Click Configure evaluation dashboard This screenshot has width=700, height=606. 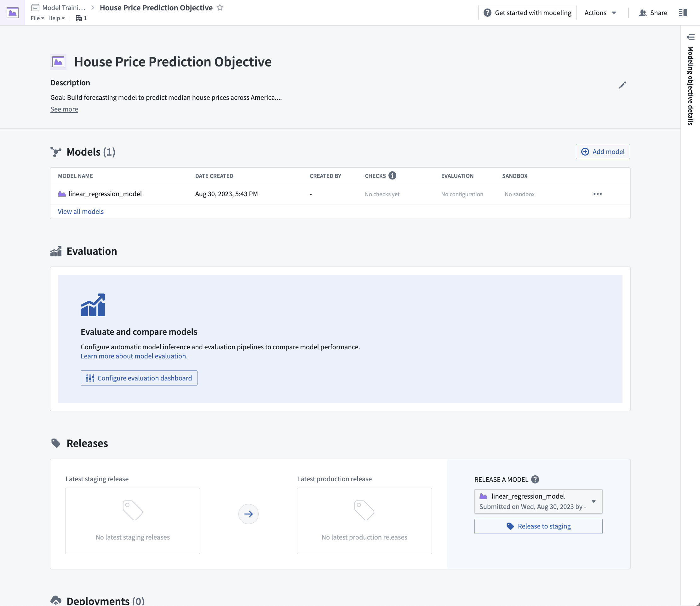pos(139,378)
